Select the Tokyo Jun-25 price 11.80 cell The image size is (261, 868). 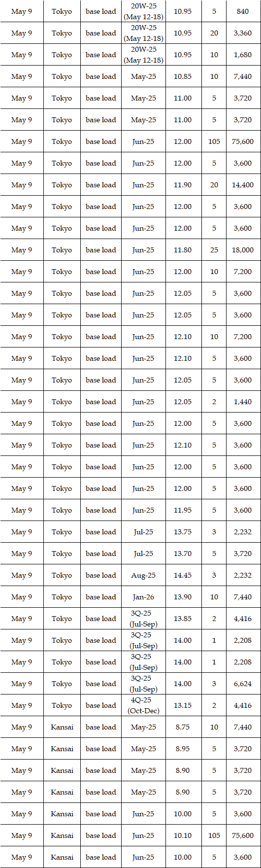click(x=183, y=250)
